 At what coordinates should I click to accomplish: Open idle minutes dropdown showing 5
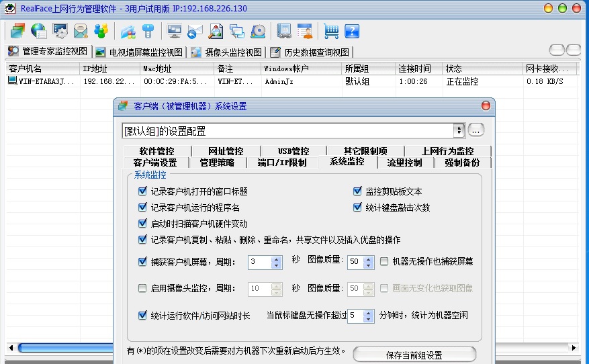pyautogui.click(x=369, y=316)
